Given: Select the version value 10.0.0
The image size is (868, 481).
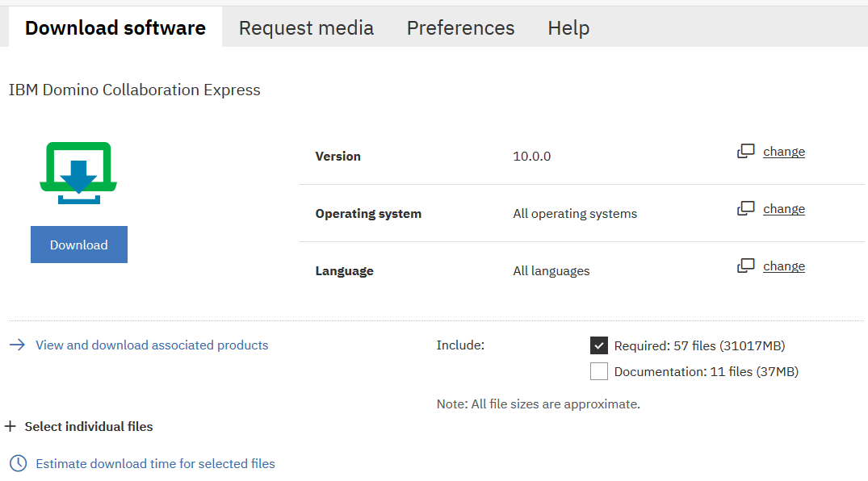Looking at the screenshot, I should [x=532, y=156].
